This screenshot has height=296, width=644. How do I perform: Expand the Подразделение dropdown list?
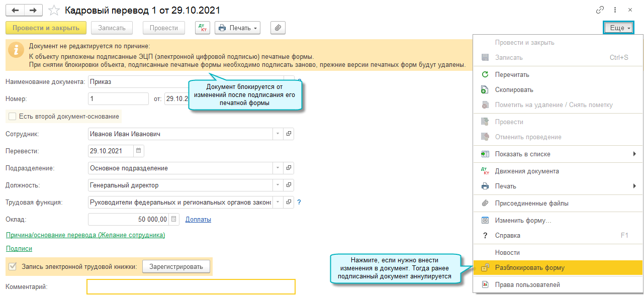click(x=278, y=168)
